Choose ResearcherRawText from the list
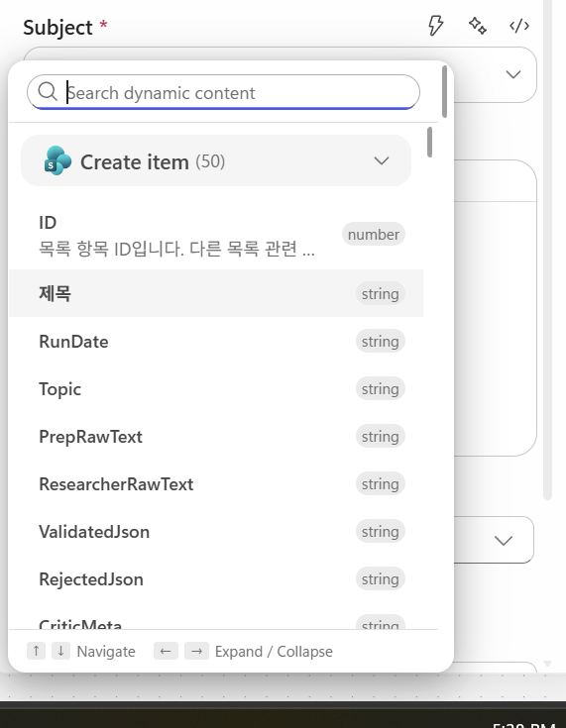 coord(216,484)
